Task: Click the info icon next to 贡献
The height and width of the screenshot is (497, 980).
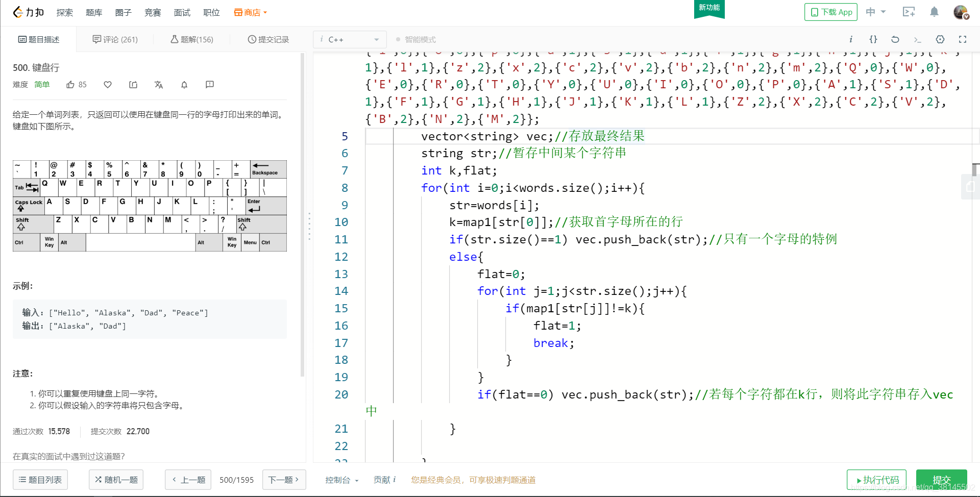Action: coord(395,480)
